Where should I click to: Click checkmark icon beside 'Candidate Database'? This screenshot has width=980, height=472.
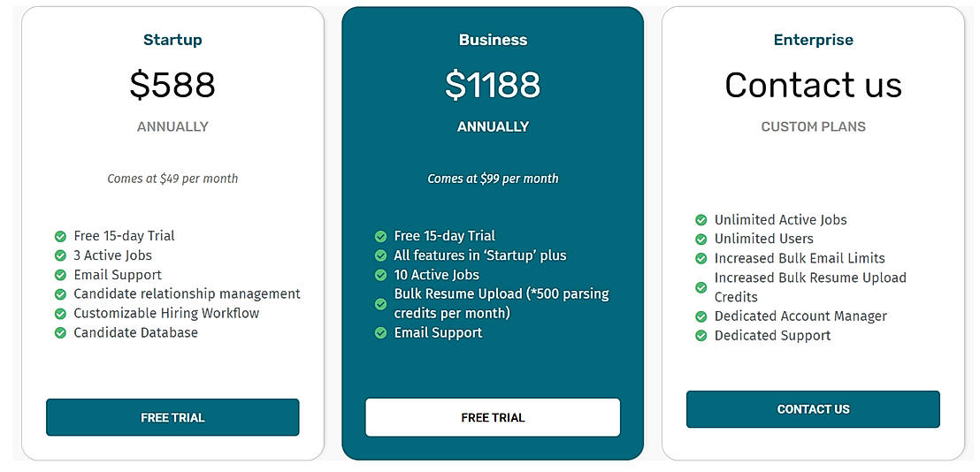click(x=60, y=333)
